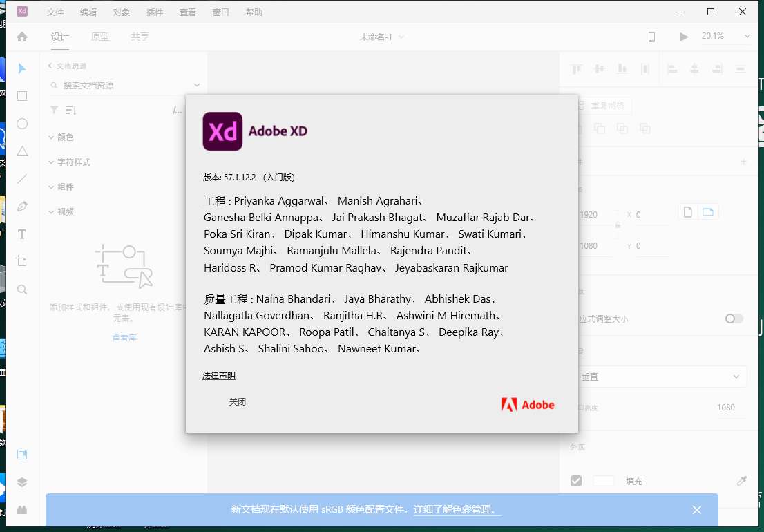Screen dimensions: 764x532
Task: Click align middle vertically icon
Action: [x=600, y=69]
